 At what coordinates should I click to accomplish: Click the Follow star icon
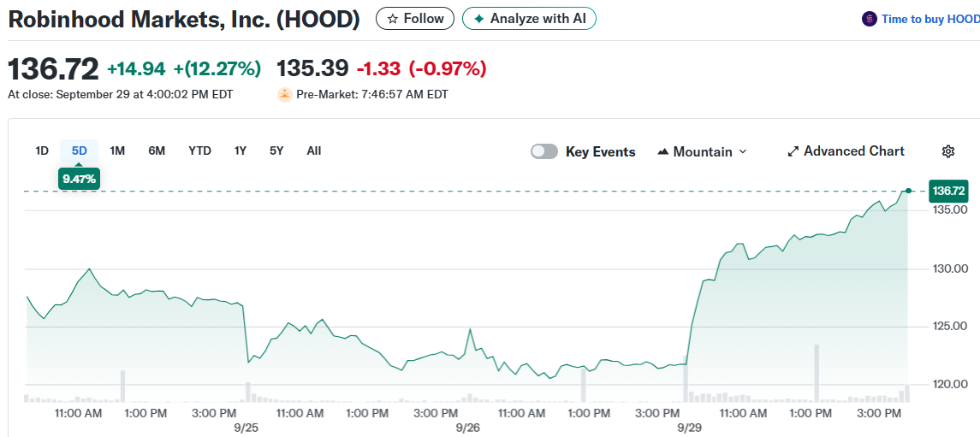(393, 19)
